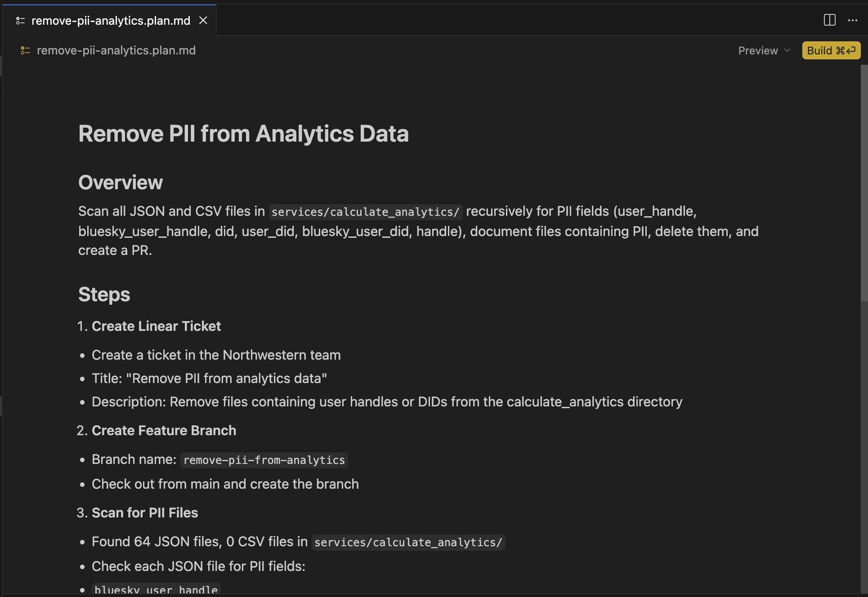Click the 'Create Feature Branch' step heading
This screenshot has width=868, height=597.
(x=164, y=431)
